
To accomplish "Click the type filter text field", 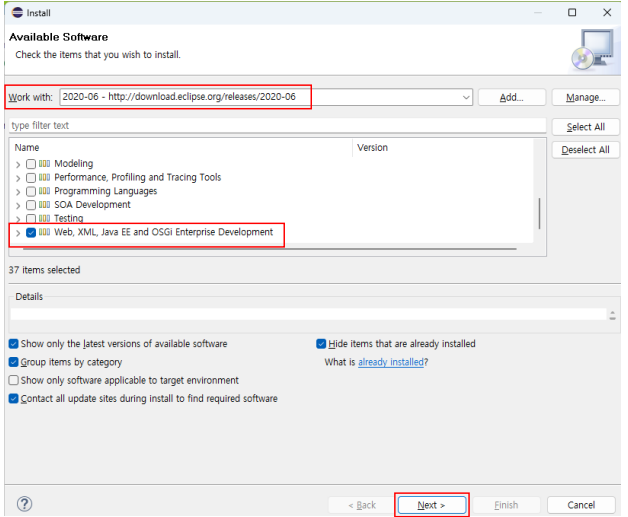I will click(x=277, y=125).
